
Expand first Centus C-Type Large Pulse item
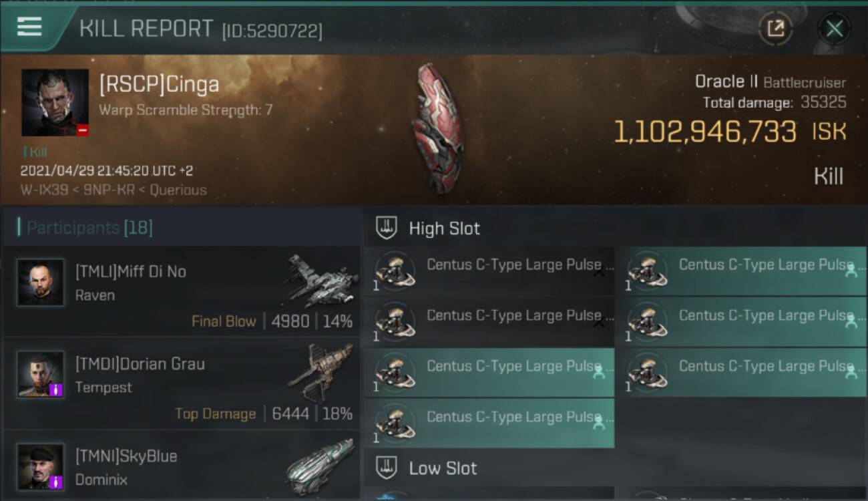[x=599, y=272]
